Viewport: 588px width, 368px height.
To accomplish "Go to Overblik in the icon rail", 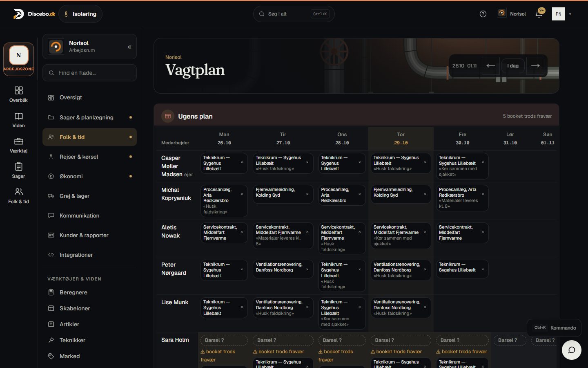I will pos(18,94).
